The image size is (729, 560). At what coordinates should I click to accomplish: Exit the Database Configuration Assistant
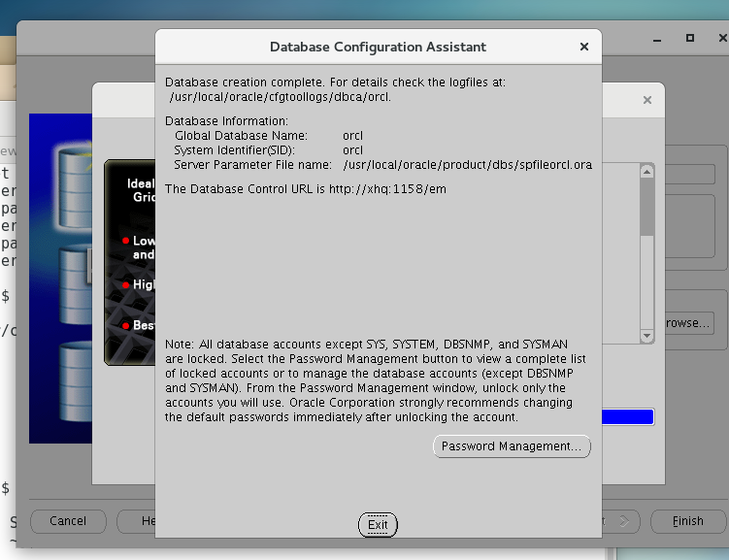pyautogui.click(x=378, y=525)
